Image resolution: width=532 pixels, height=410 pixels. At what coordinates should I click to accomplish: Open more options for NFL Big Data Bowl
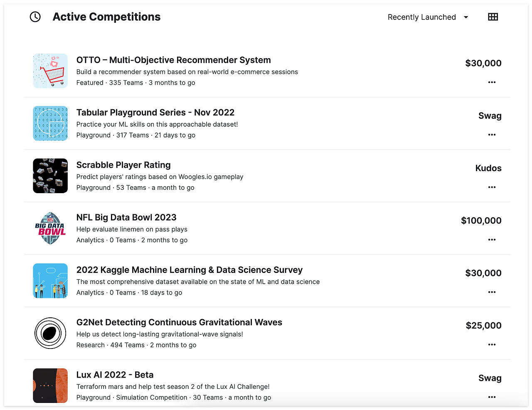[492, 240]
